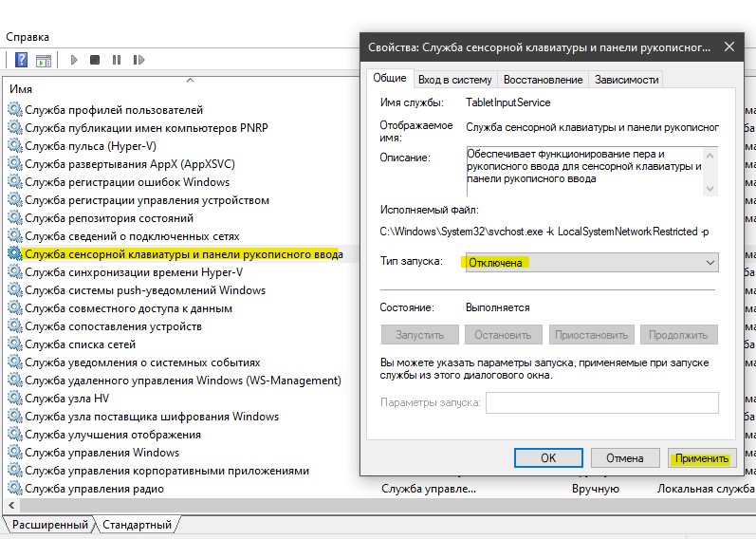Image resolution: width=756 pixels, height=539 pixels.
Task: Select Служба списка сетей in the list
Action: click(80, 344)
